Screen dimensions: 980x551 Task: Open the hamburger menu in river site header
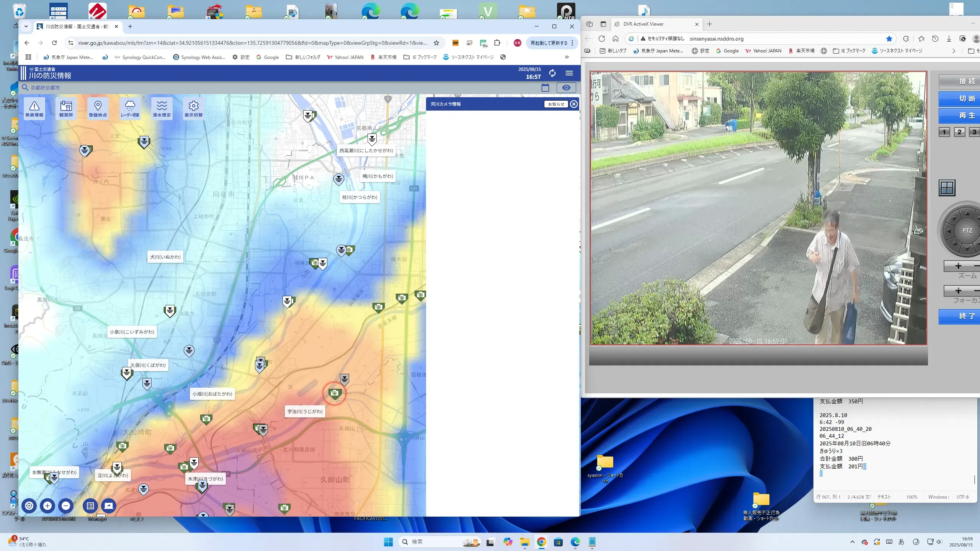point(569,73)
